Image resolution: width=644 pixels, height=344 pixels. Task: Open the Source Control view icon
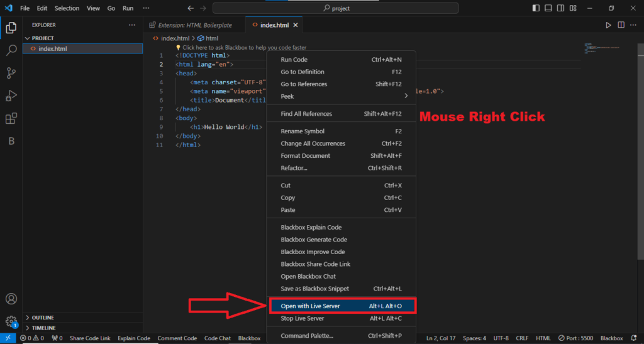(x=11, y=73)
